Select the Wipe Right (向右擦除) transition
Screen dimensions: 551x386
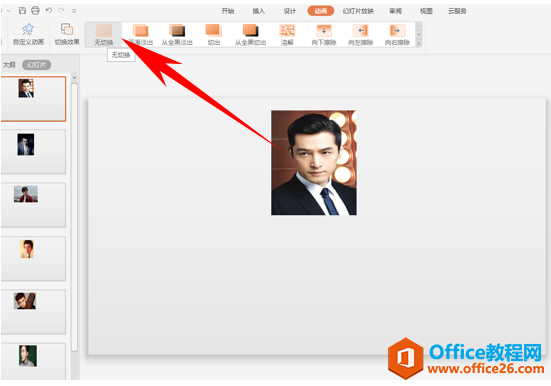pos(397,35)
